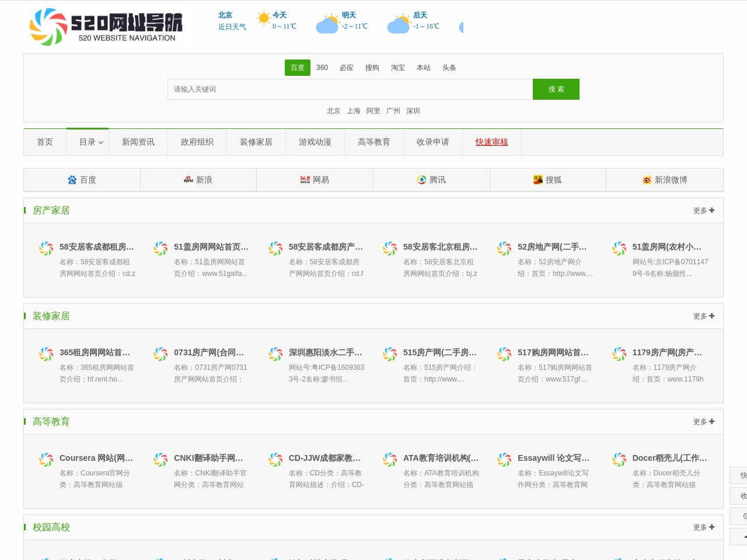Select the 360 search engine tab
747x560 pixels.
pyautogui.click(x=322, y=68)
